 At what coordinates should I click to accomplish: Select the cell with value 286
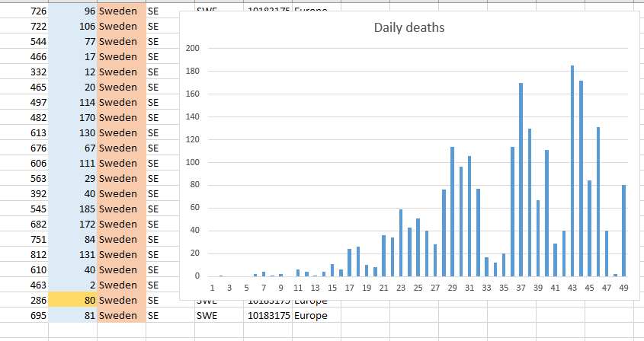[24, 300]
